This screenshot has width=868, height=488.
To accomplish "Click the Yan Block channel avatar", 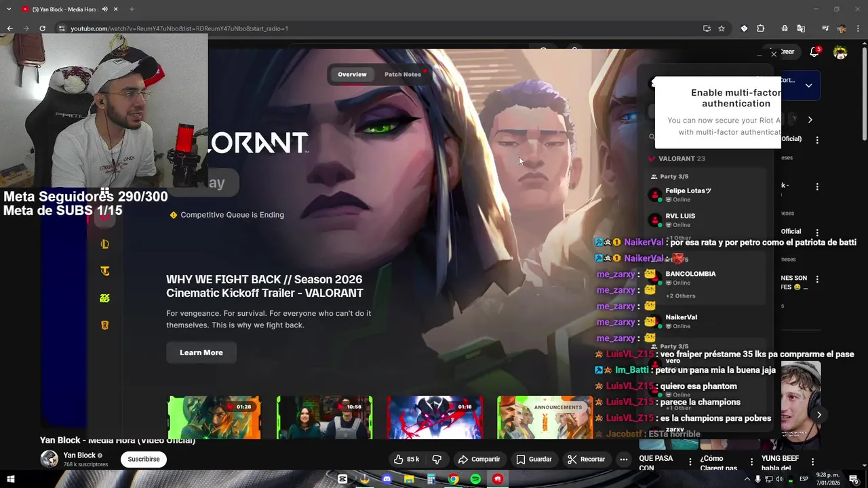I will click(x=49, y=459).
